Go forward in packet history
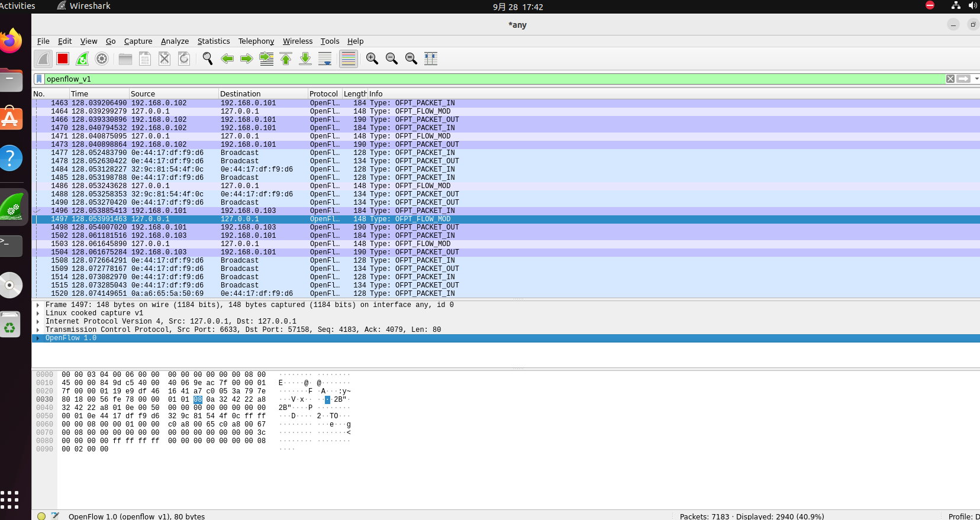Screen dimensions: 980x520 247,59
